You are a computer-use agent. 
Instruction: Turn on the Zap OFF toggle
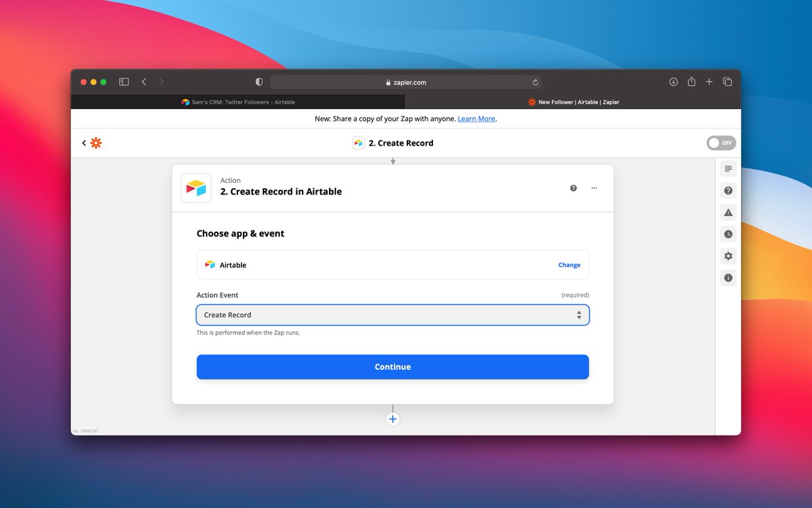(721, 143)
